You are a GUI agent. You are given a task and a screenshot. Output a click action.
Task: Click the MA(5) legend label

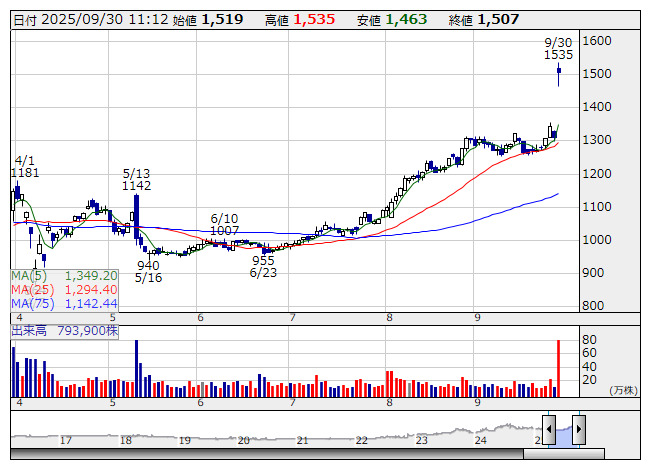[29, 275]
